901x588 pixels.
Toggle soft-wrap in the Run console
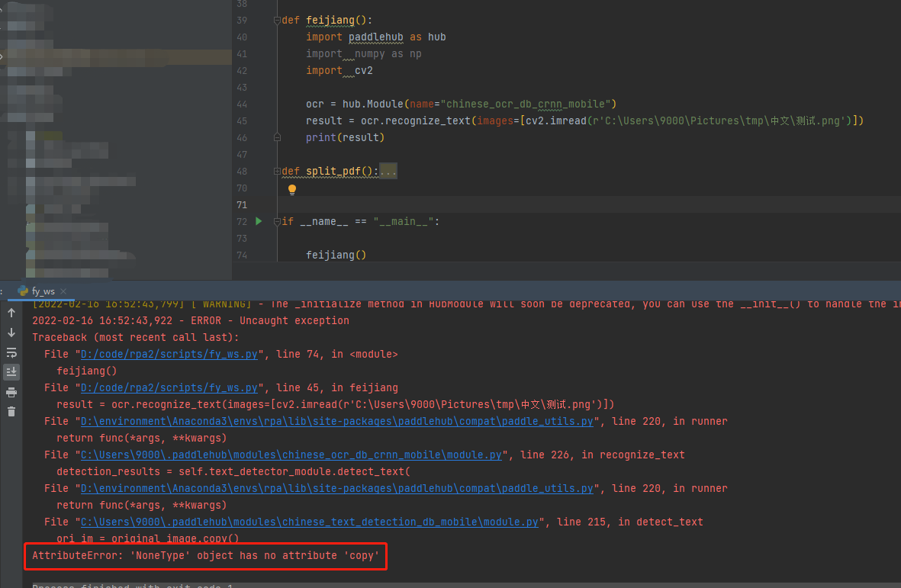click(x=11, y=352)
